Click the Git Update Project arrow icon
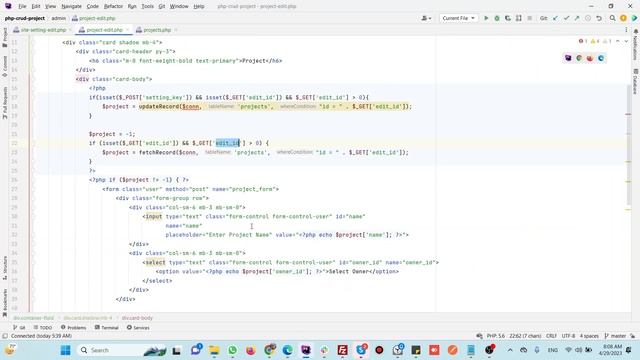640x360 pixels. pyautogui.click(x=555, y=18)
